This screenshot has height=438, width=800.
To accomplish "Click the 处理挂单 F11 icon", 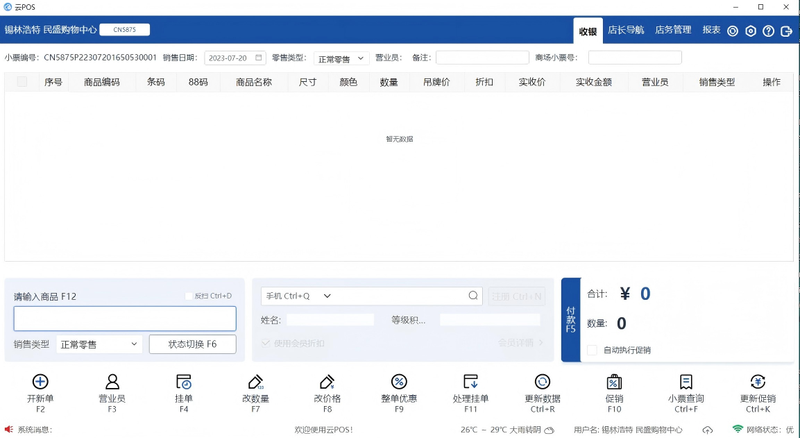I will [x=470, y=382].
